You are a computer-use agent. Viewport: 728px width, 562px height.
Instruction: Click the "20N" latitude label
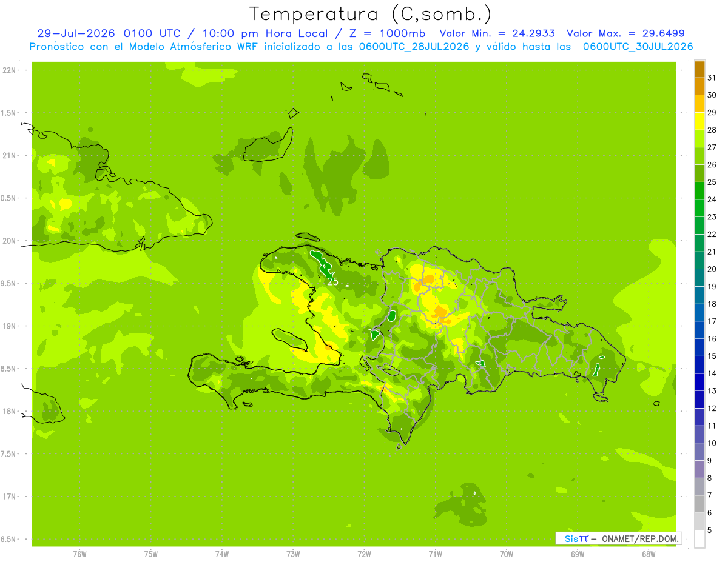(9, 241)
